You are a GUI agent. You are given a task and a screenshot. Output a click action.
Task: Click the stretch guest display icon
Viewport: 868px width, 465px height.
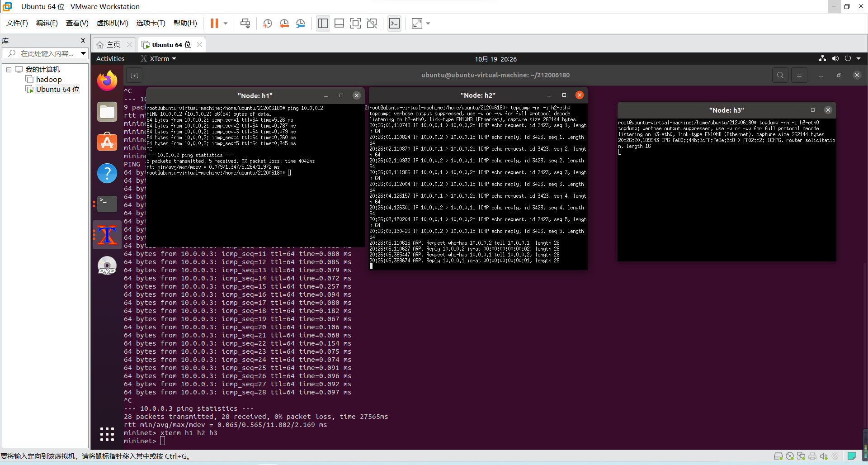[417, 24]
